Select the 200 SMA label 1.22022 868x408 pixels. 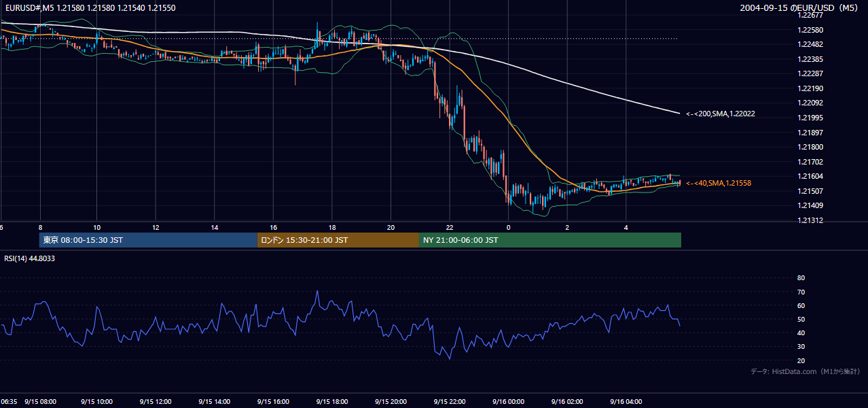[x=721, y=114]
